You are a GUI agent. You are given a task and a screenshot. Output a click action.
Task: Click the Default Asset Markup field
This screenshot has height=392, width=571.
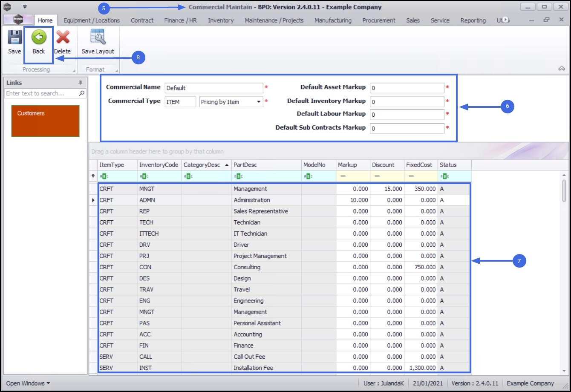407,88
